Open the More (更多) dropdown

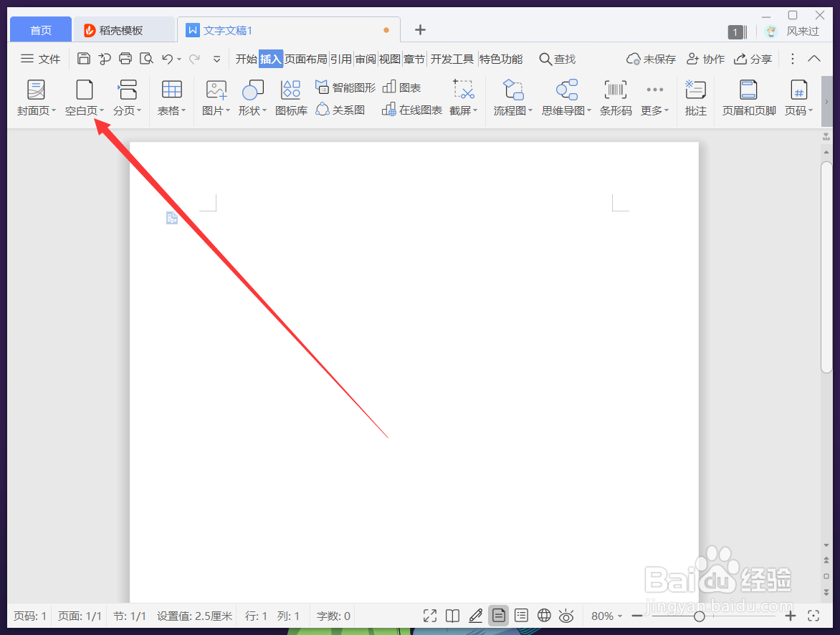click(654, 97)
